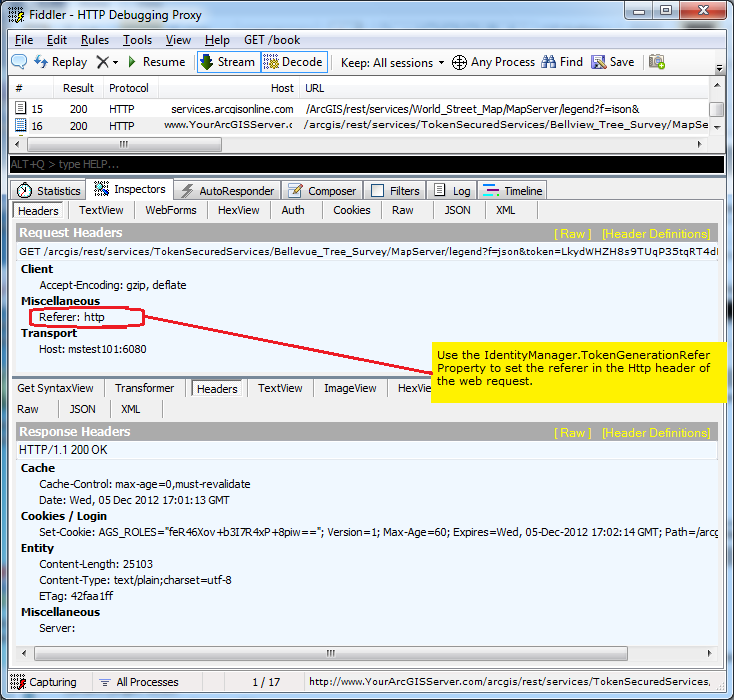Click session list horizontal scrollbar
Image resolution: width=735 pixels, height=700 pixels.
(124, 144)
